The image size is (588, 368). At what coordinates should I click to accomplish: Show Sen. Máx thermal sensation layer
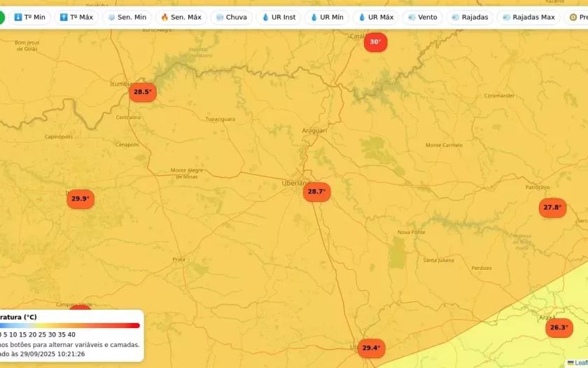[x=181, y=17]
